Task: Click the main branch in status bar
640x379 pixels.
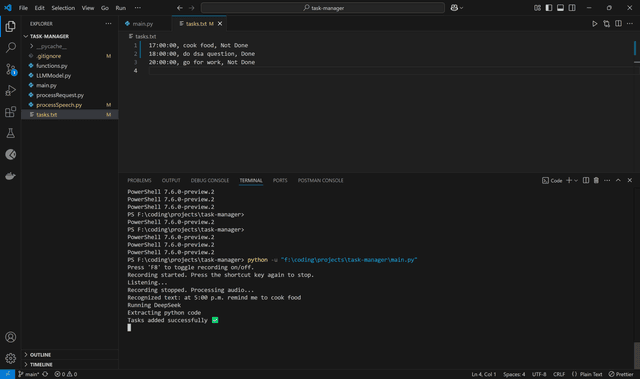Action: (29, 374)
